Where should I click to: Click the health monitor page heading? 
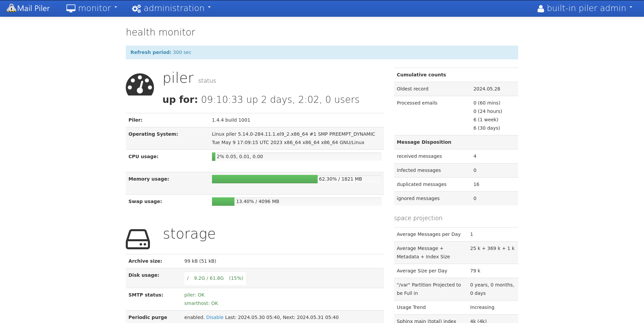tap(161, 32)
